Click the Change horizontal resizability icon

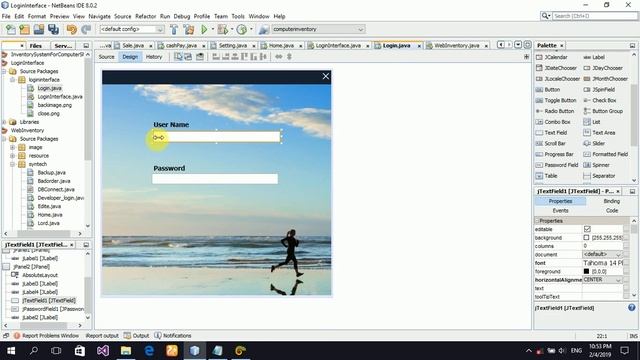(279, 57)
